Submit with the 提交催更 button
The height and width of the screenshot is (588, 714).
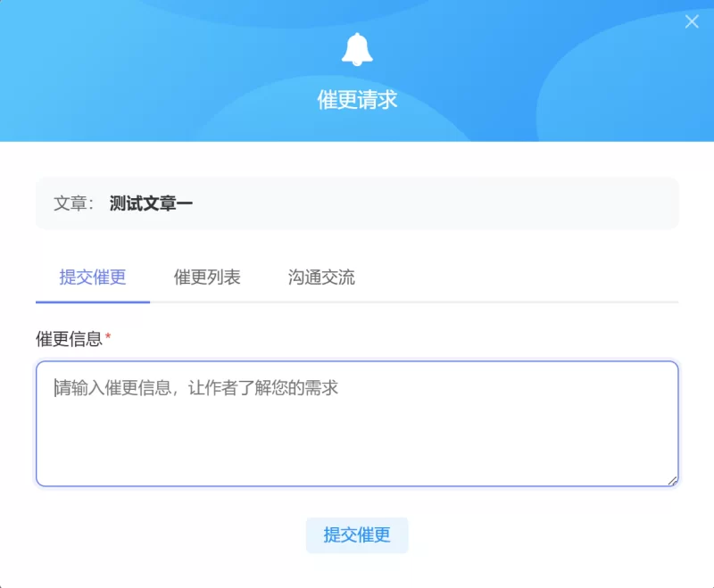click(x=357, y=534)
